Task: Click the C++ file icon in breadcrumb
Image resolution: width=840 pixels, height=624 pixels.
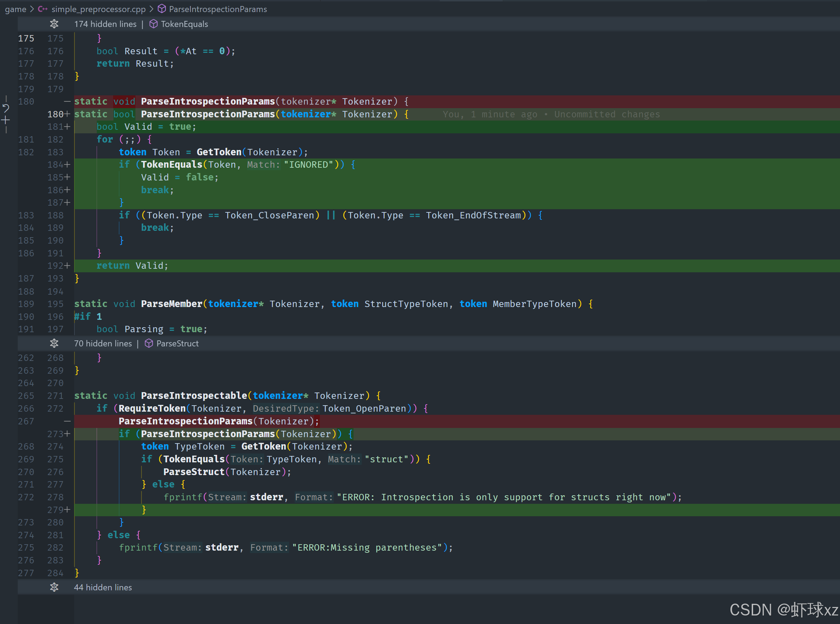Action: (43, 9)
